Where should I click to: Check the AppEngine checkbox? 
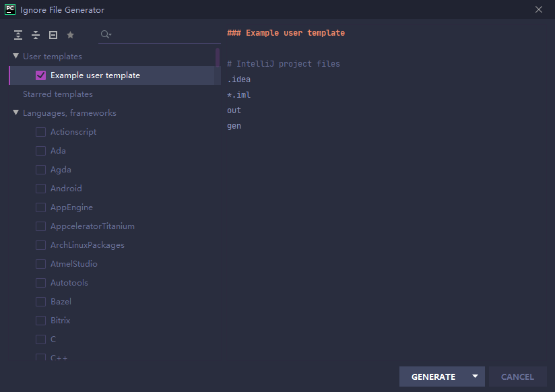tap(40, 207)
